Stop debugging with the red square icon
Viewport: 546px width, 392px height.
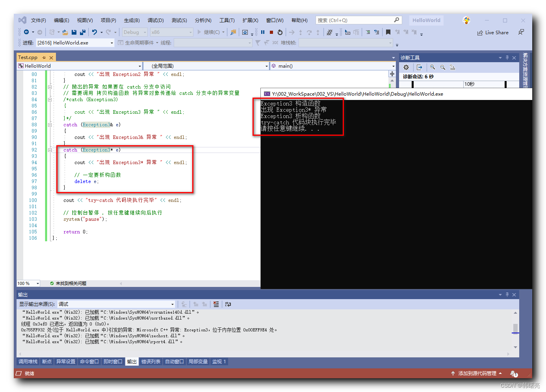(x=271, y=32)
